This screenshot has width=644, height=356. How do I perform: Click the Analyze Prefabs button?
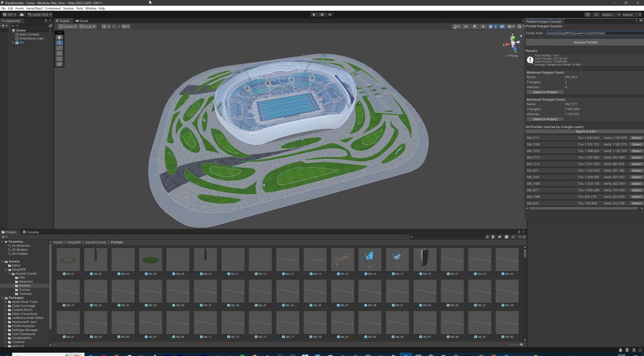point(585,42)
